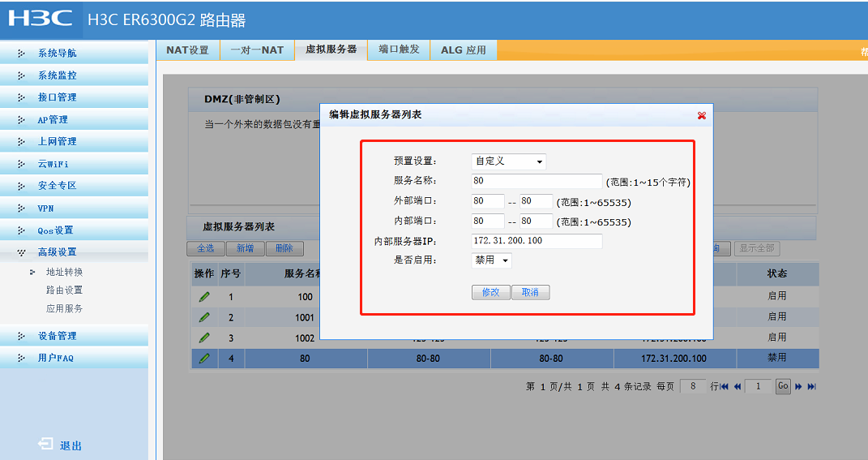Click the H3C logo
Screen dimensions: 868x460
coord(40,19)
